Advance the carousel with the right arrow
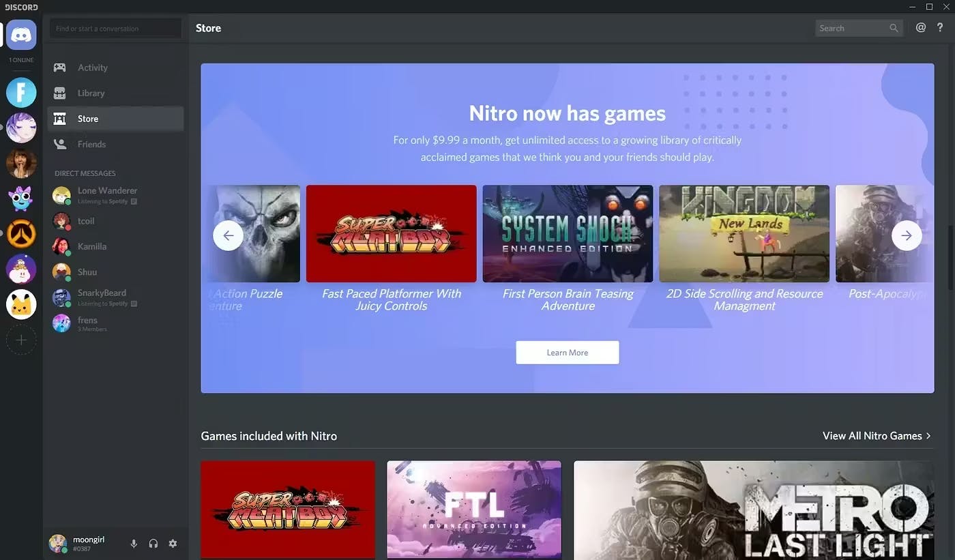Image resolution: width=955 pixels, height=560 pixels. tap(907, 235)
